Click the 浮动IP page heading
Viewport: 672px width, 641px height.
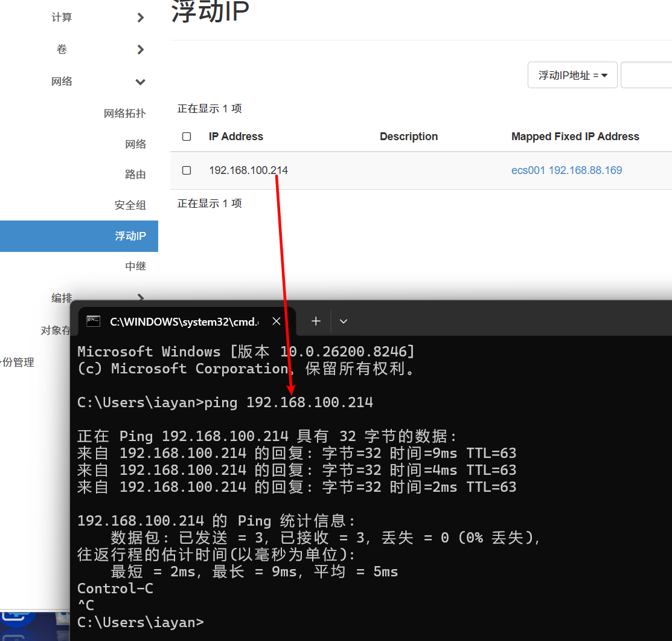(x=210, y=11)
